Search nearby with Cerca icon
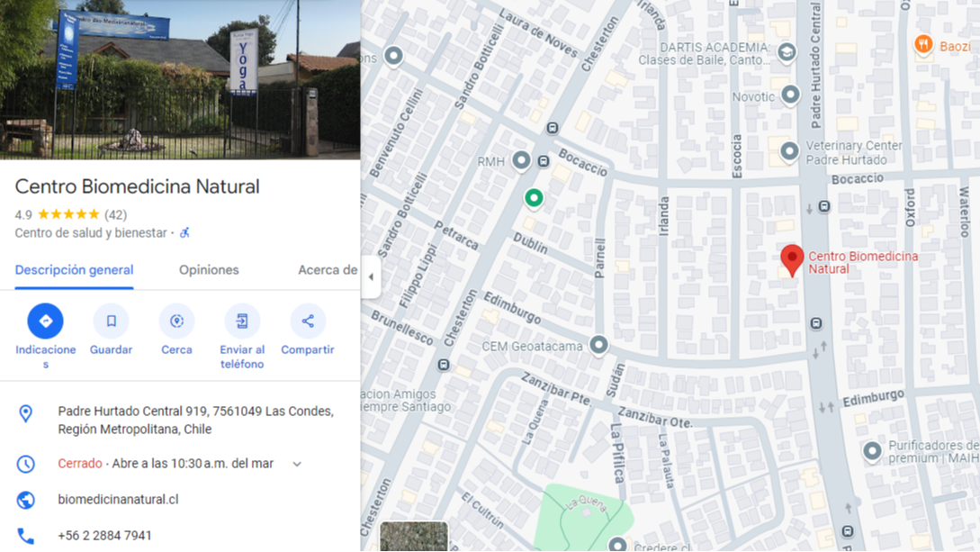The width and height of the screenshot is (980, 552). pyautogui.click(x=177, y=321)
